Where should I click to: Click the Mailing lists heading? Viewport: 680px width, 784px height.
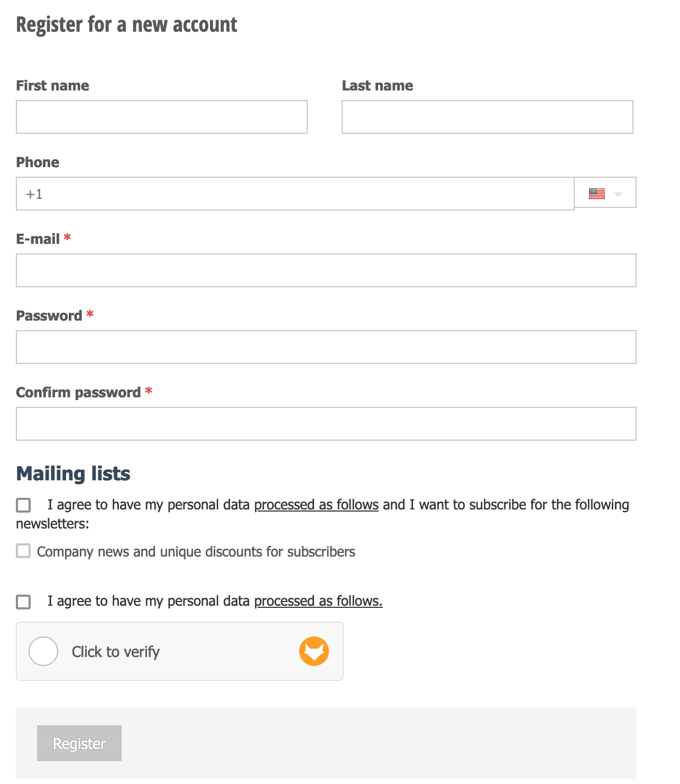click(x=73, y=473)
